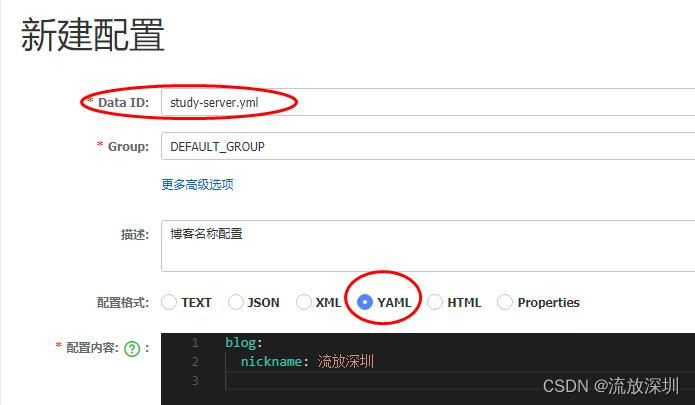Click the Data ID input field
This screenshot has height=405, width=695.
click(x=428, y=102)
